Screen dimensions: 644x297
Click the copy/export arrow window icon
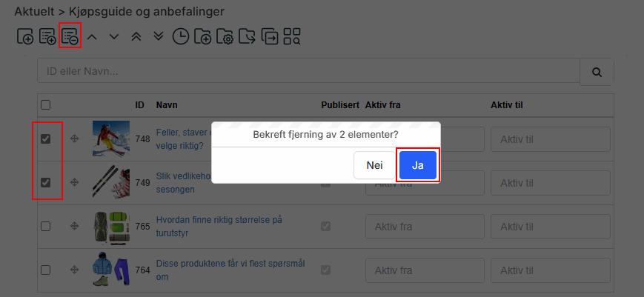pos(270,36)
